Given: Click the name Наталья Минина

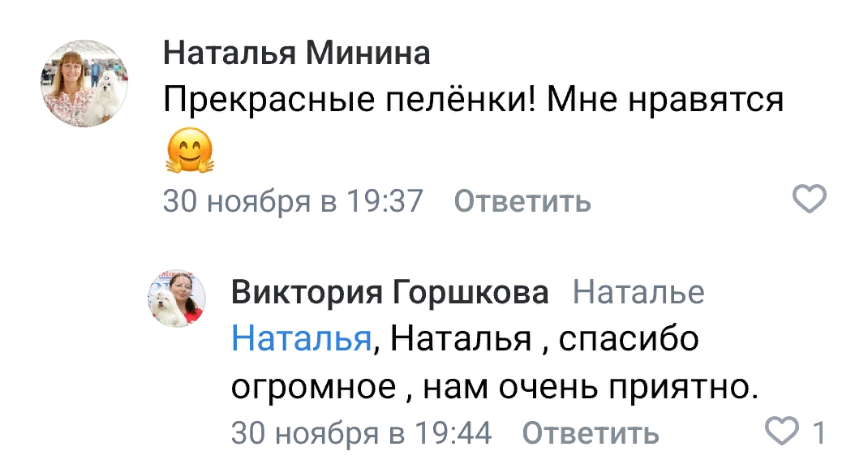Looking at the screenshot, I should pos(296,54).
